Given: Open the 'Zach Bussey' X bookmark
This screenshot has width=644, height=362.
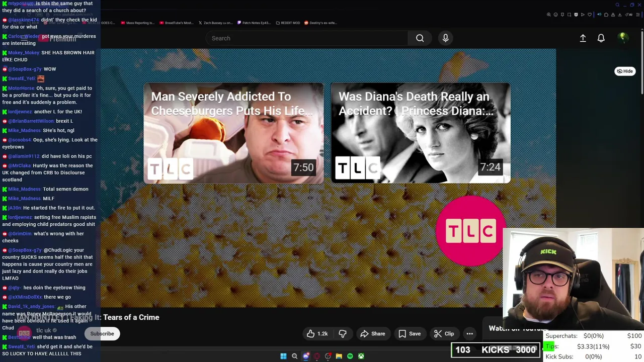Looking at the screenshot, I should pos(215,23).
